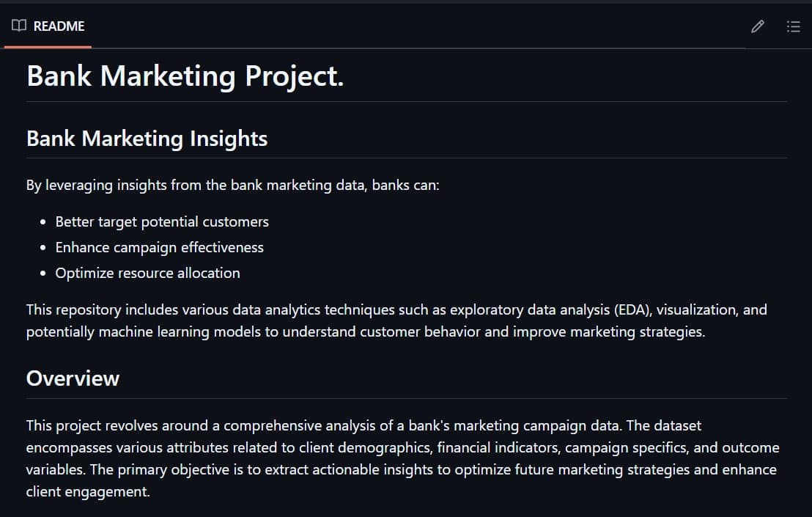Viewport: 812px width, 517px height.
Task: Click the Overview section heading
Action: 73,378
